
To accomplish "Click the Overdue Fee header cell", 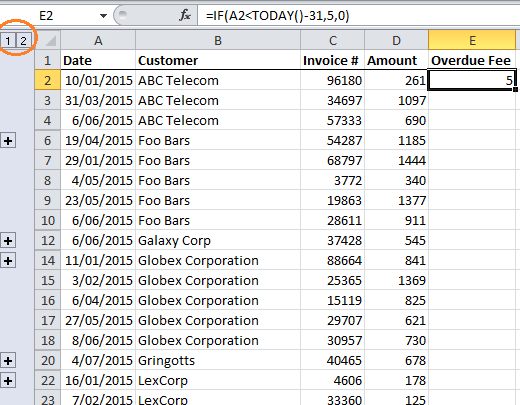I will pos(472,60).
